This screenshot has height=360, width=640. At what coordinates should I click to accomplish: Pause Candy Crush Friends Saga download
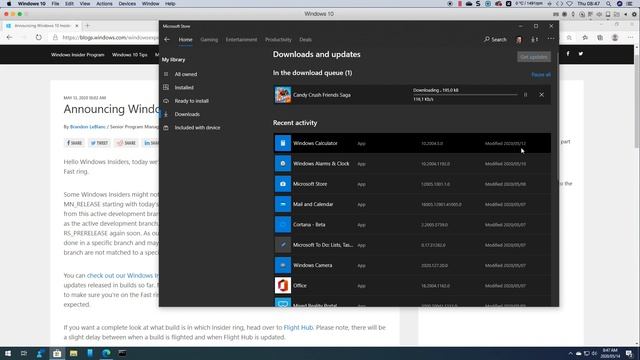[525, 95]
